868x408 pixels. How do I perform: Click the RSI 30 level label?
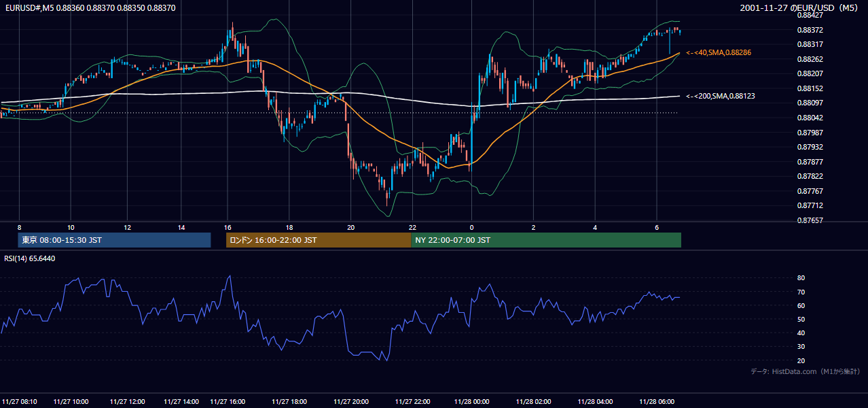pos(801,347)
